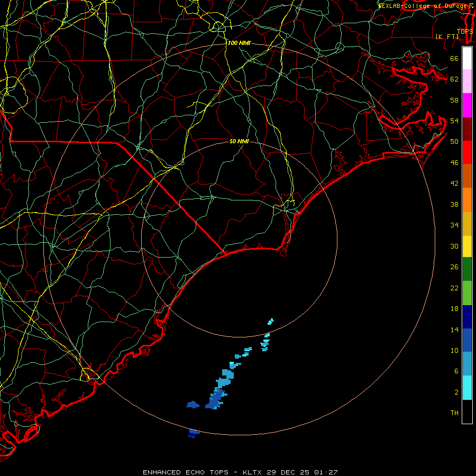Click the white swatch in the tops legend
The width and height of the screenshot is (476, 476).
[467, 58]
